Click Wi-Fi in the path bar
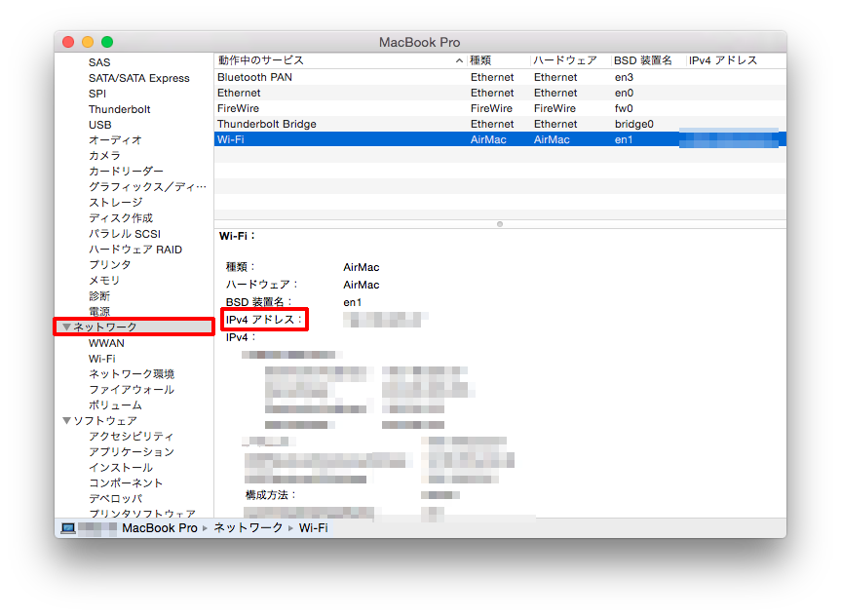Viewport: 841px width, 616px height. 313,528
